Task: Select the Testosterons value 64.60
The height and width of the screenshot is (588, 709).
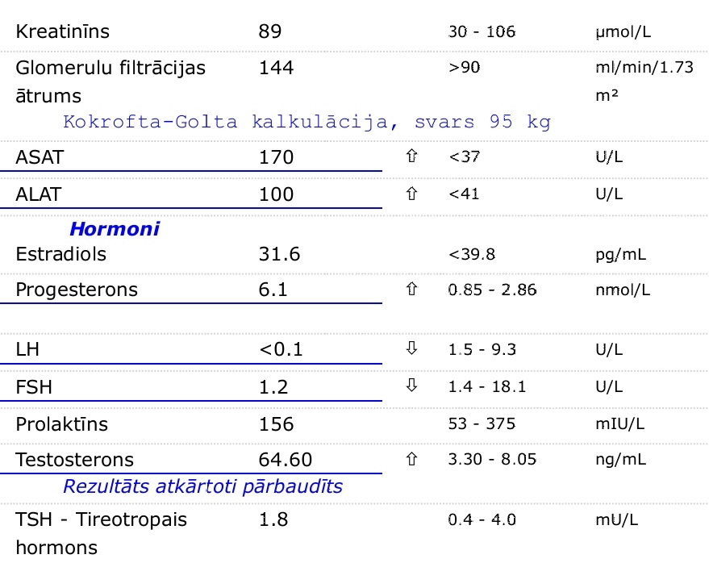Action: 286,460
